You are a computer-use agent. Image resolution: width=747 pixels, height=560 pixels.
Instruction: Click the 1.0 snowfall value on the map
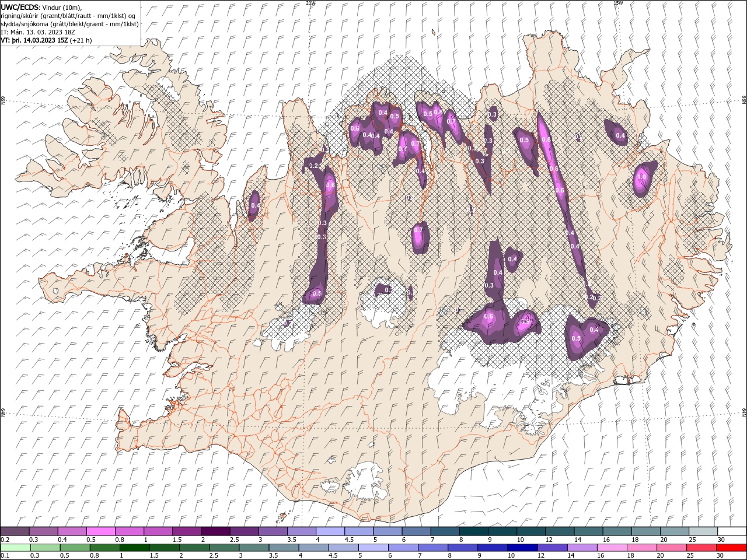(x=641, y=177)
